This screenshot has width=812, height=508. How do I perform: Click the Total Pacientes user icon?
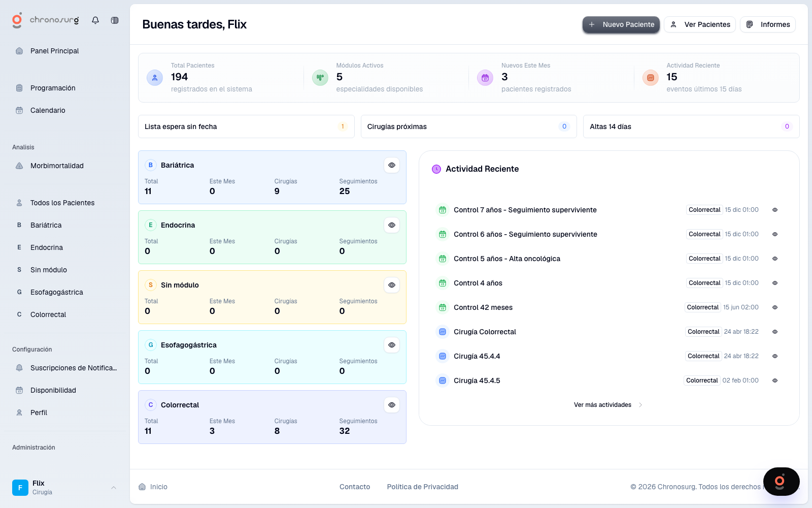(x=155, y=78)
